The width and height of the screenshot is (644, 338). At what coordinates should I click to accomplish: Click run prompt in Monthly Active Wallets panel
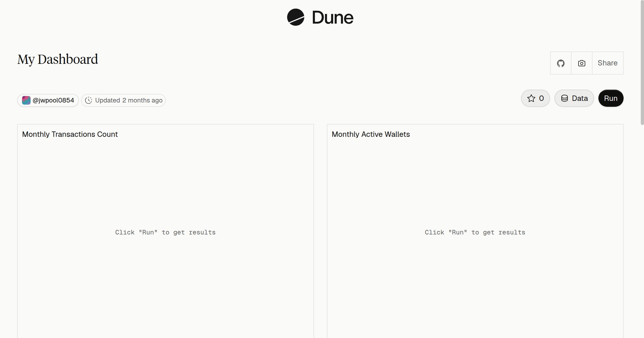point(475,232)
